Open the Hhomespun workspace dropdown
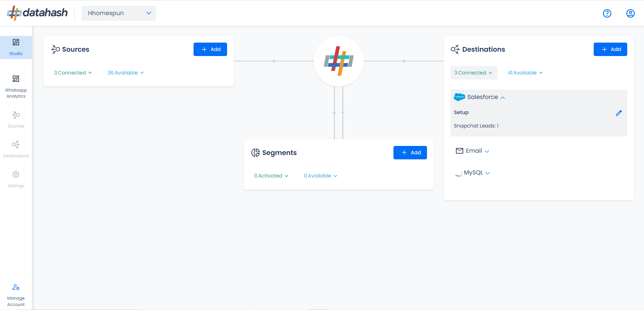The image size is (644, 310). pos(119,13)
